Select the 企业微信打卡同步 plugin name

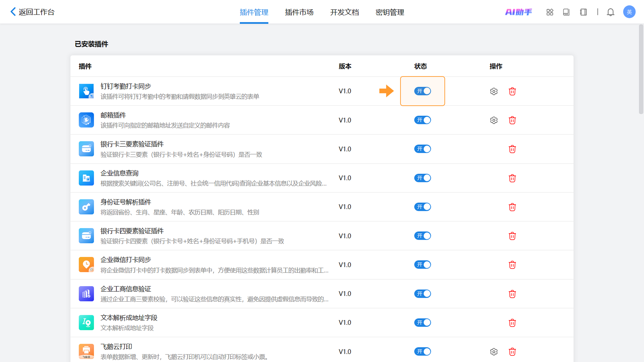[126, 260]
